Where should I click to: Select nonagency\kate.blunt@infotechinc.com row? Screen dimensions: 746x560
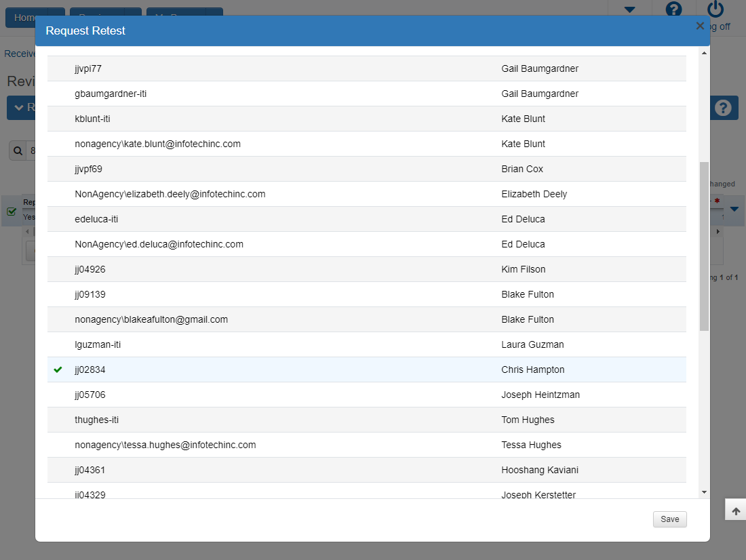(x=367, y=144)
